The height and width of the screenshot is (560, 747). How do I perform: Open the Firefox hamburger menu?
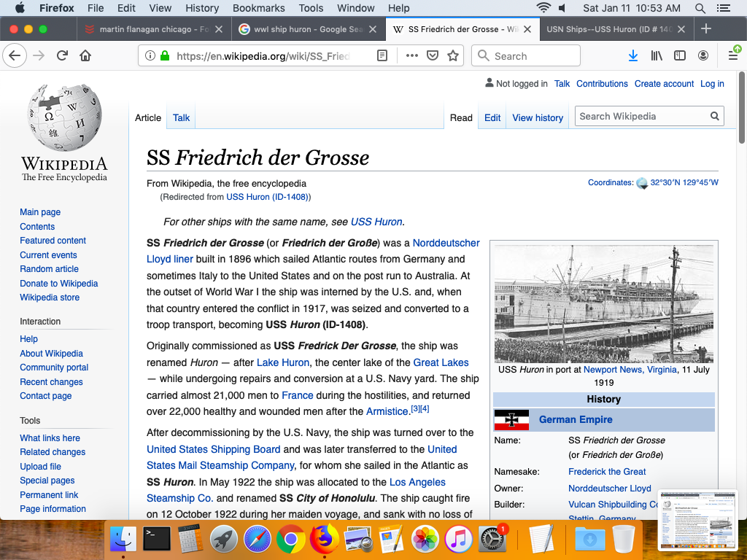point(733,56)
